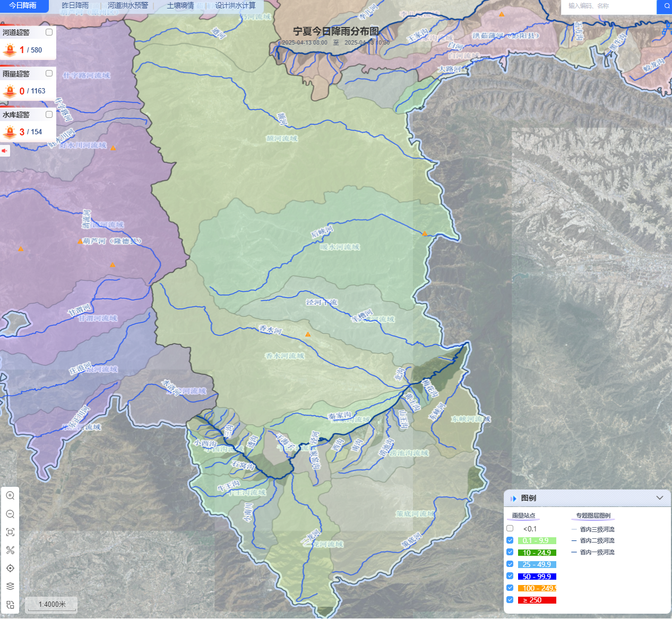
Task: Click the code or name search field
Action: (x=608, y=6)
